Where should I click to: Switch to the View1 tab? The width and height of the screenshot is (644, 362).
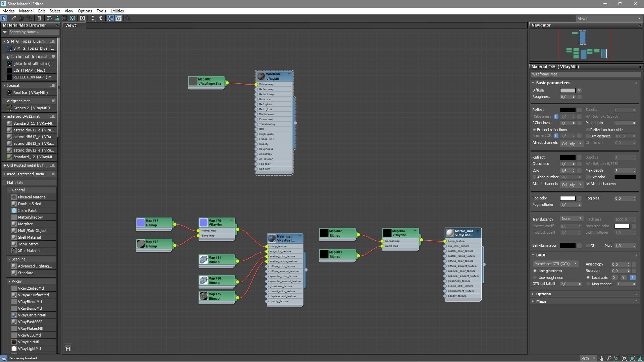71,25
